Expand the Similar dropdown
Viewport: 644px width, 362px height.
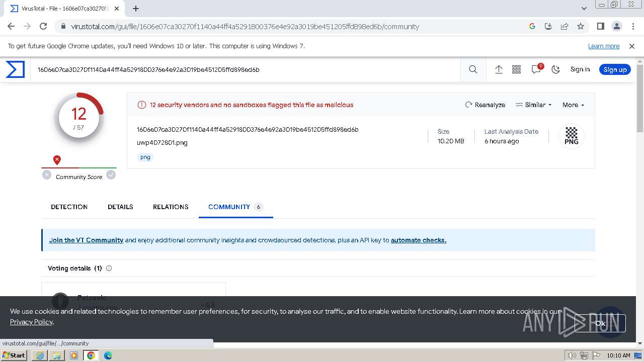533,105
